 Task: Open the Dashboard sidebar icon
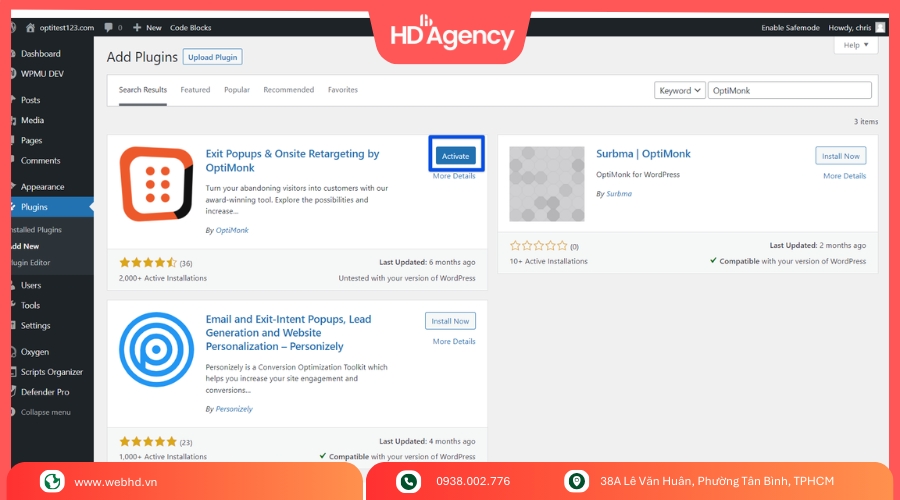point(12,54)
